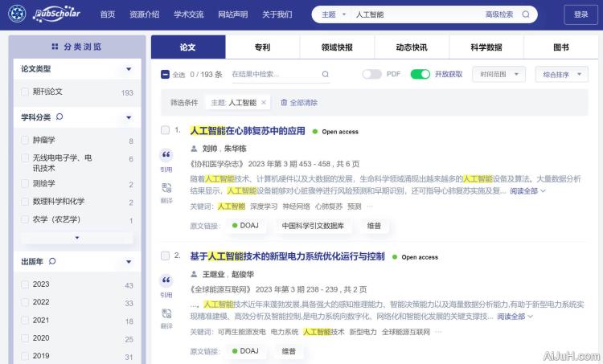Click the search magnifier icon in top bar
This screenshot has width=603, height=364.
tap(526, 14)
